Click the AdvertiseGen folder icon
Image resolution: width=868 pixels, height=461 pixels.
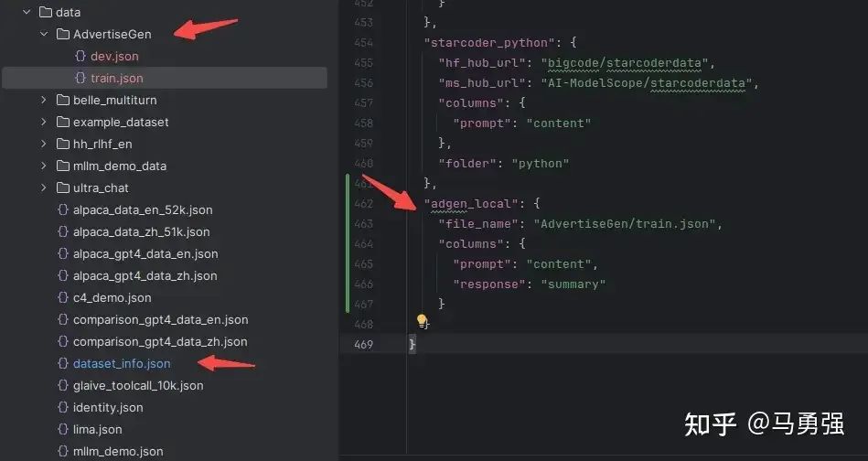(62, 35)
